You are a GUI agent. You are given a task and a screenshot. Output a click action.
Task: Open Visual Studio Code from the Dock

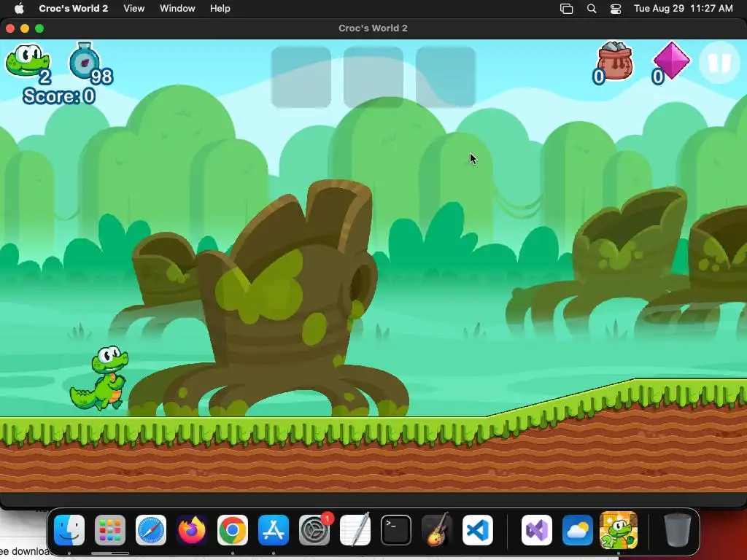coord(478,530)
